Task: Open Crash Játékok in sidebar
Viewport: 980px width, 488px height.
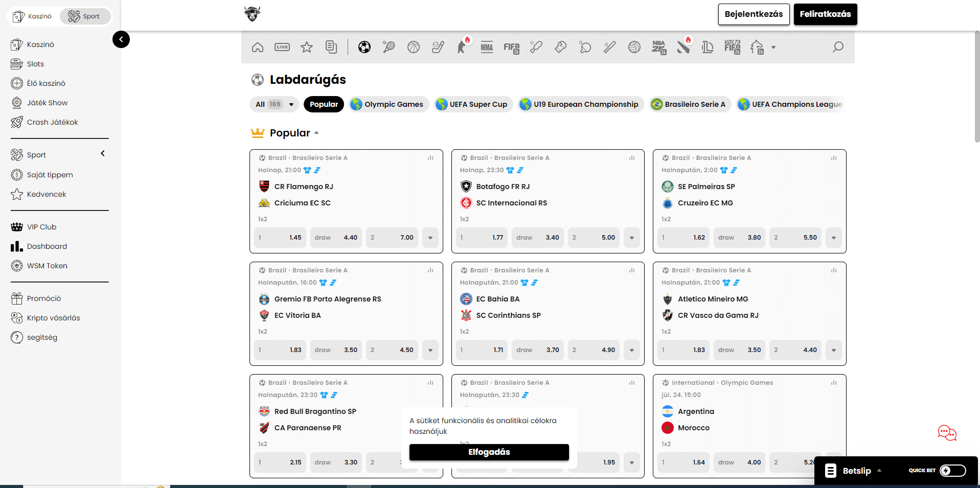Action: pos(52,122)
